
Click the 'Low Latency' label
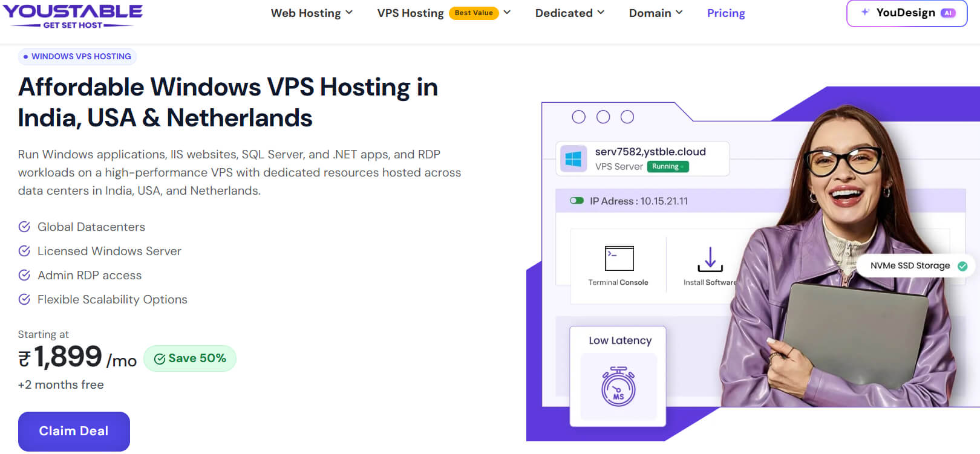pos(620,340)
